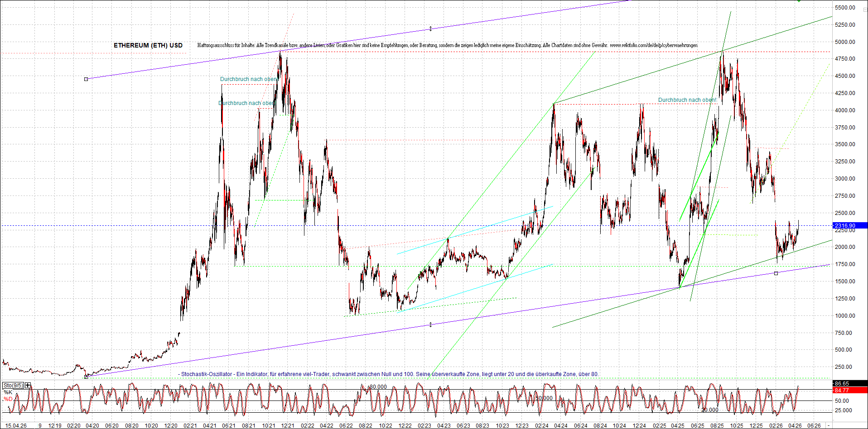The height and width of the screenshot is (429, 868).
Task: Click the green triangle marker at top edge
Action: (799, 1)
